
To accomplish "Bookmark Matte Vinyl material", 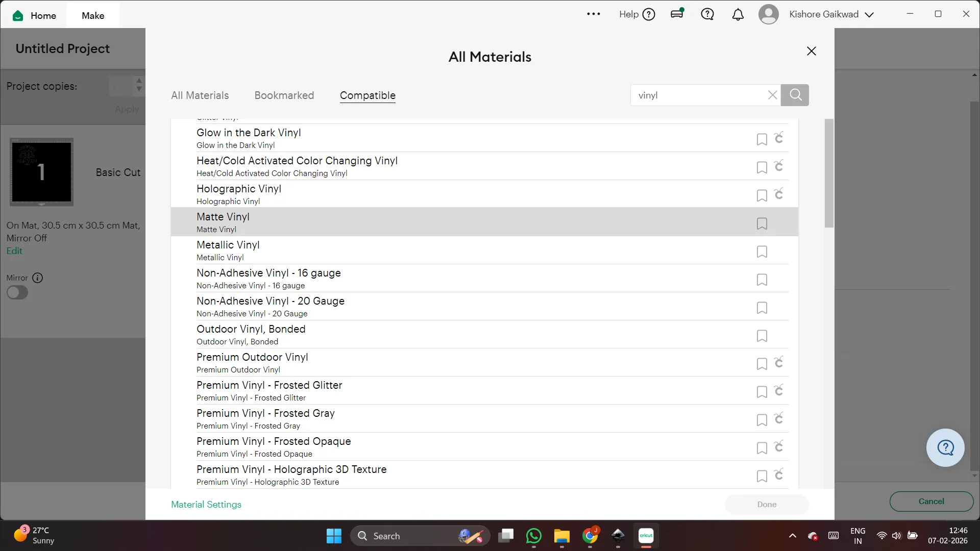I will (x=762, y=223).
